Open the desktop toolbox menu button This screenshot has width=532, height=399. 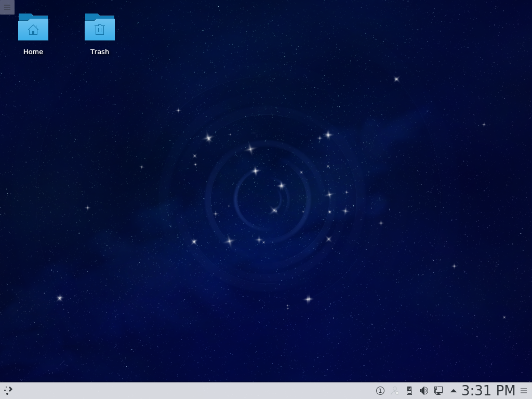point(7,7)
